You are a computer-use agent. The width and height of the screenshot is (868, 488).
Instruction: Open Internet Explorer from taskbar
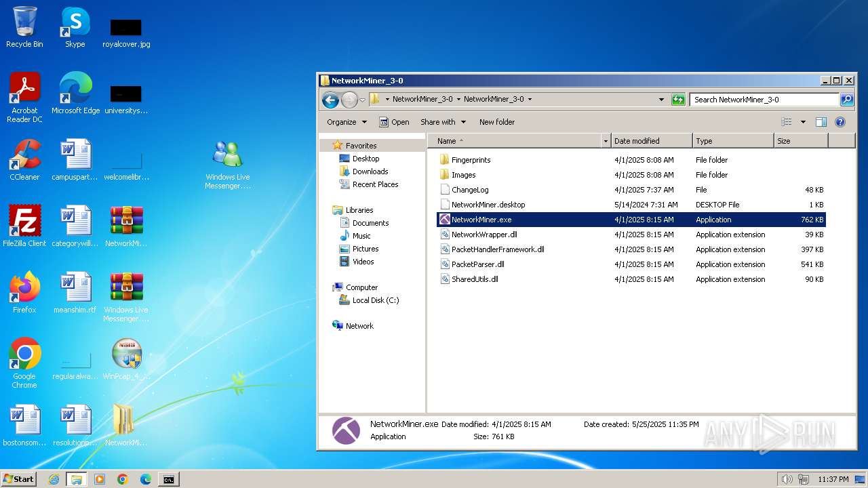54,479
